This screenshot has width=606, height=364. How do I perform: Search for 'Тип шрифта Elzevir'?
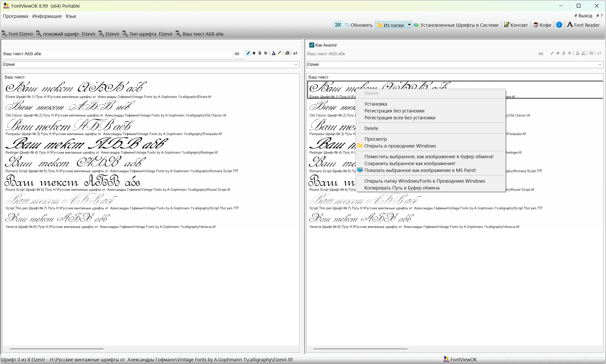(x=147, y=34)
